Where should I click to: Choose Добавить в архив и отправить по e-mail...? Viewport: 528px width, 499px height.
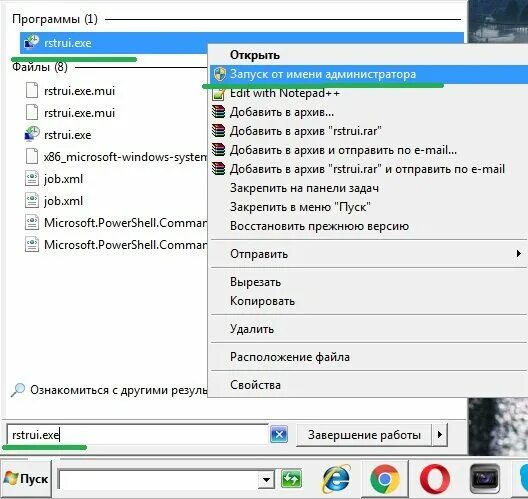(368, 149)
